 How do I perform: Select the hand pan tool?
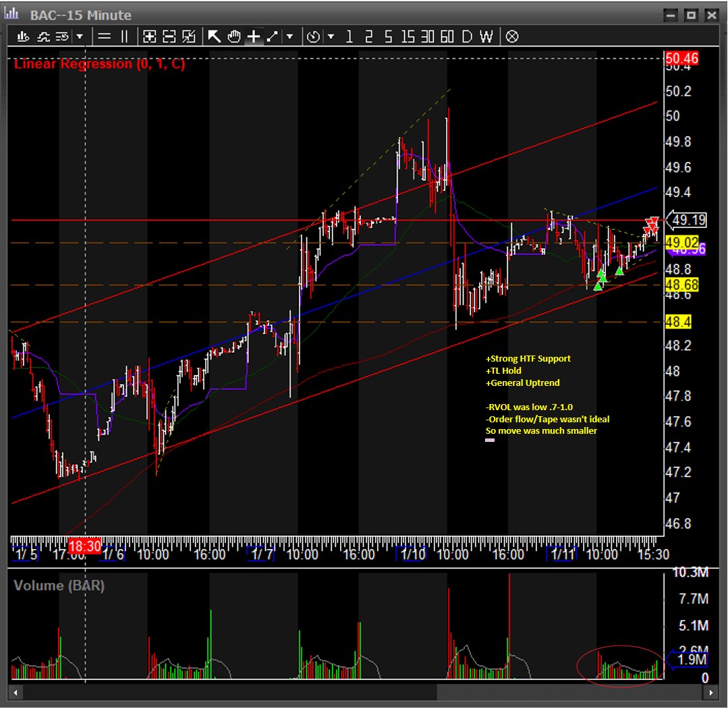point(234,36)
